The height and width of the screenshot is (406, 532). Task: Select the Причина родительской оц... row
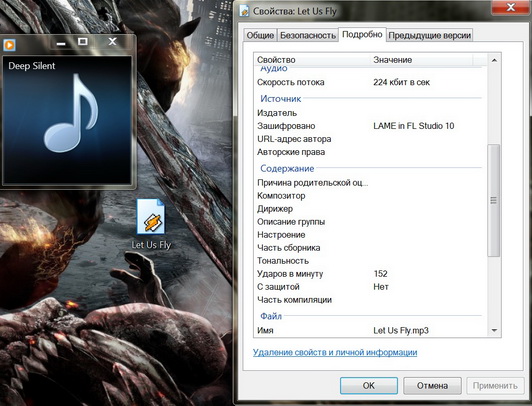coord(370,183)
